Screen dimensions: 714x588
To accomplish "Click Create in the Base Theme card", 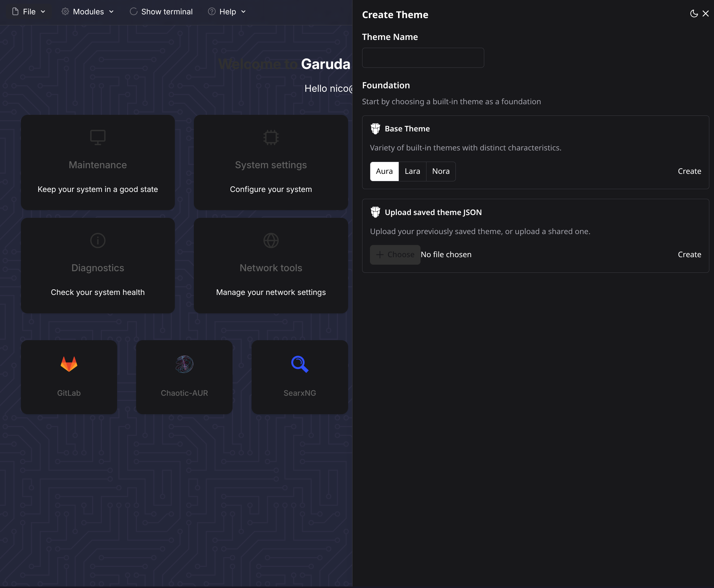I will tap(689, 171).
